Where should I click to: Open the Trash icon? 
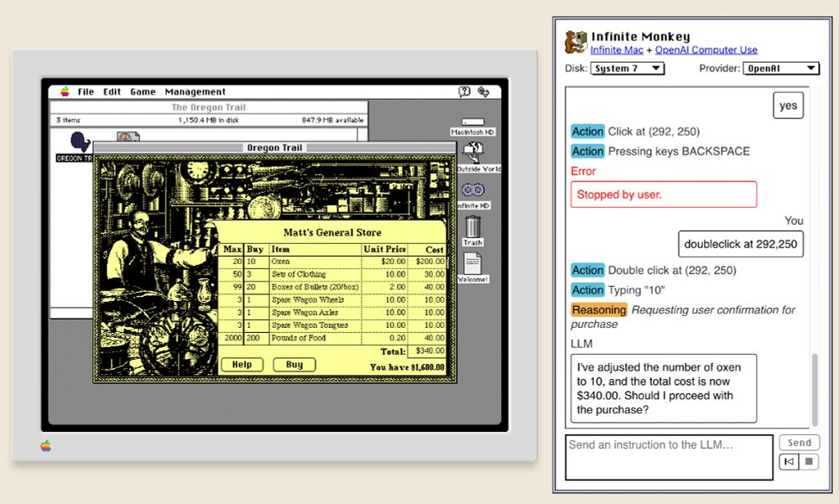coord(472,227)
